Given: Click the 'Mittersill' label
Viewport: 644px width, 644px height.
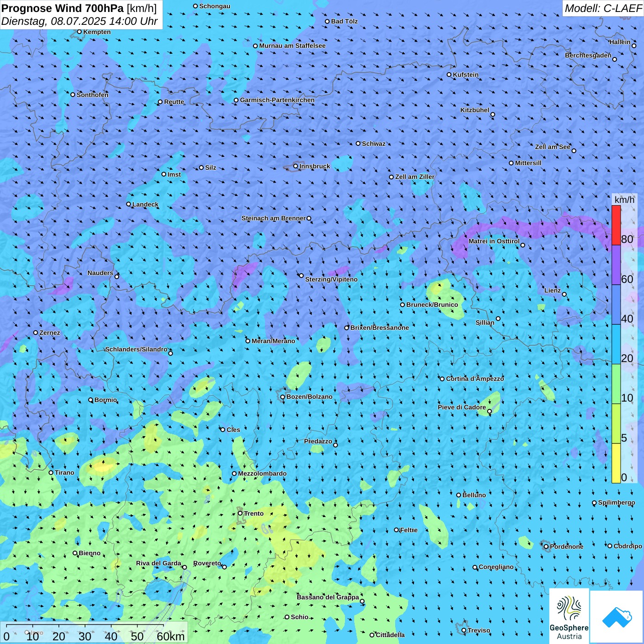Looking at the screenshot, I should (528, 163).
